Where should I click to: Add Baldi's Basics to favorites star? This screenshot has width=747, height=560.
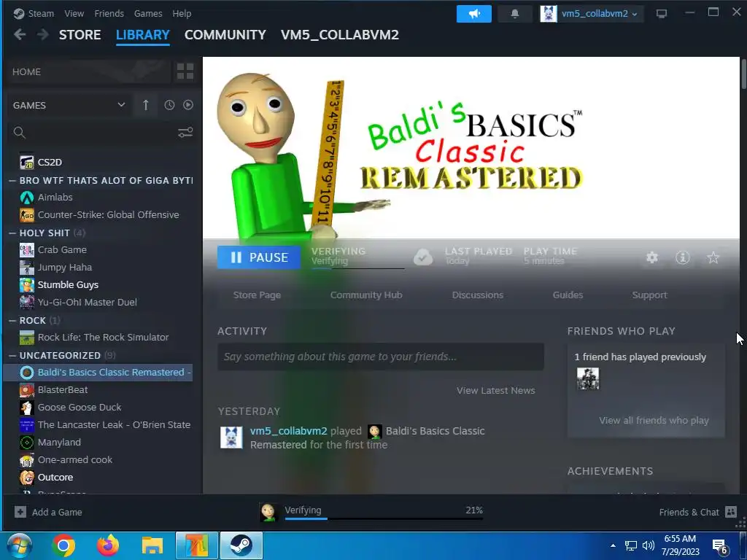click(713, 257)
